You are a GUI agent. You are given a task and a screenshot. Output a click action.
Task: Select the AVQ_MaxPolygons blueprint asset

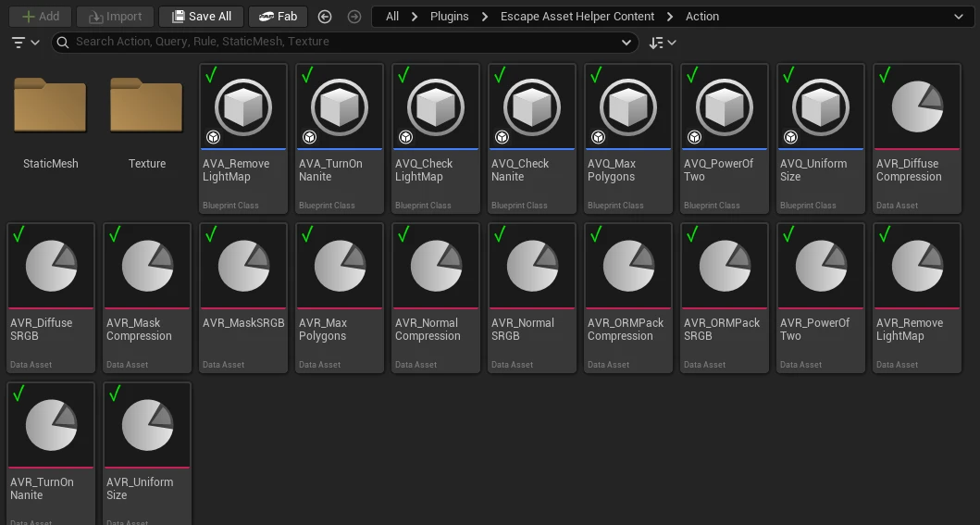(628, 139)
